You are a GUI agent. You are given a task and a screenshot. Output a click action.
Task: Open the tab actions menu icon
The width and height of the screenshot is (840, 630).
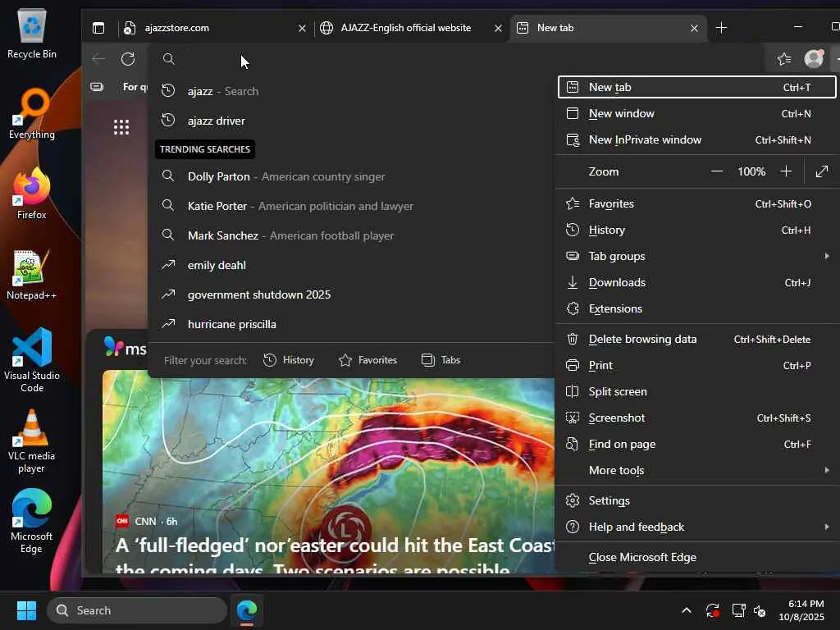(x=98, y=28)
